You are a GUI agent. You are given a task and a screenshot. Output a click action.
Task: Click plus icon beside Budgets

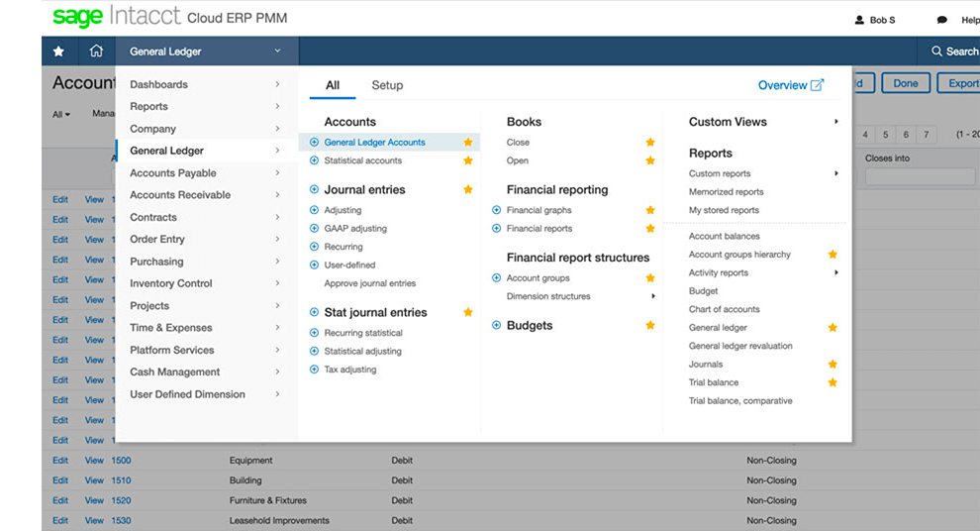(x=497, y=326)
